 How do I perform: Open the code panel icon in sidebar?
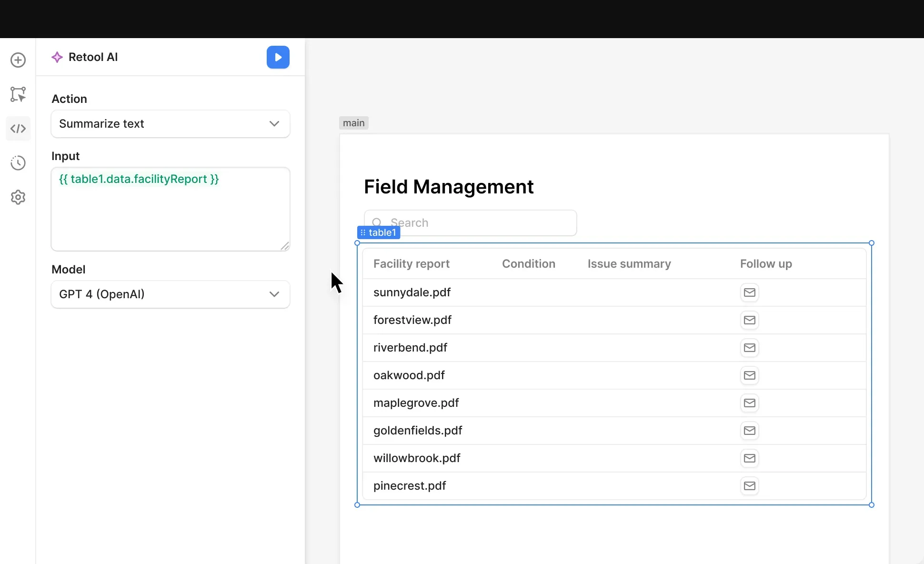click(x=18, y=129)
